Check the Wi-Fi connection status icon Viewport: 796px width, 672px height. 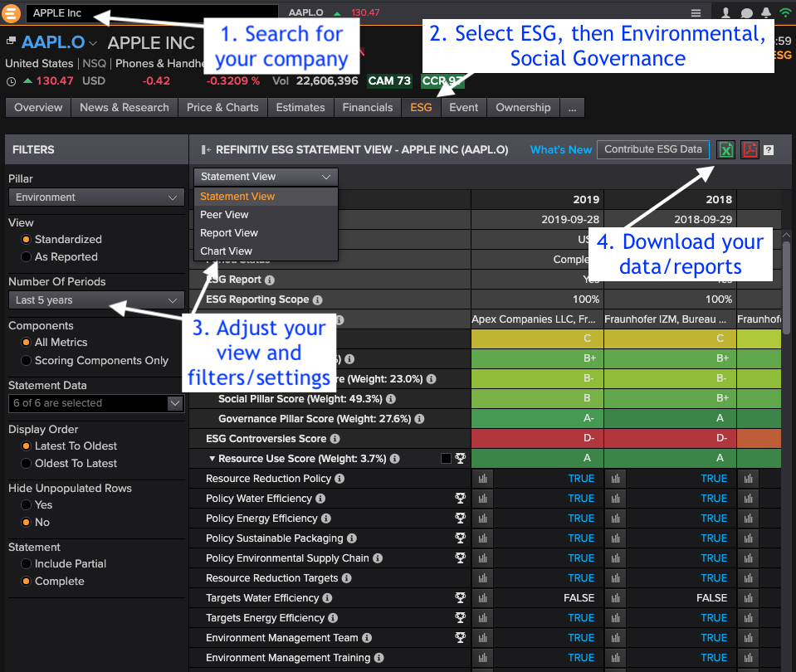785,13
